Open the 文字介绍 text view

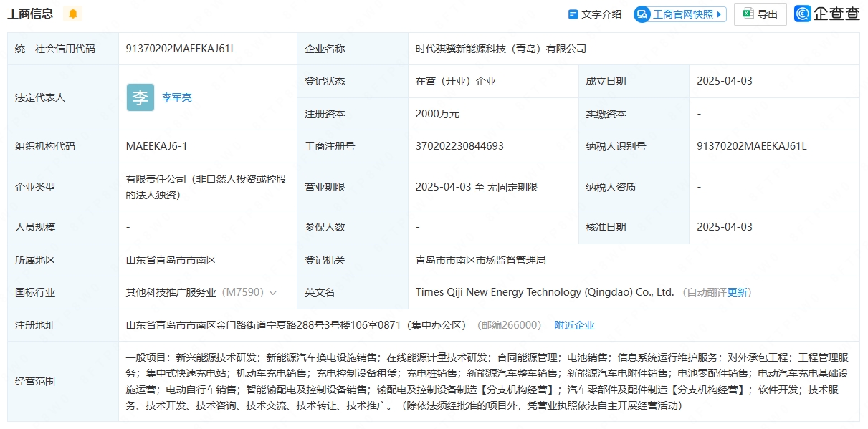click(x=601, y=14)
